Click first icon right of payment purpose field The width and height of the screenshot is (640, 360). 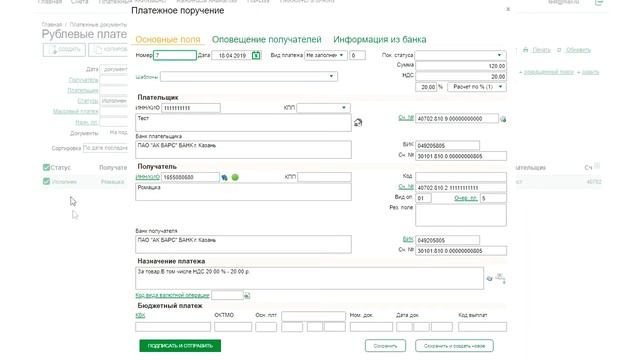coord(489,278)
